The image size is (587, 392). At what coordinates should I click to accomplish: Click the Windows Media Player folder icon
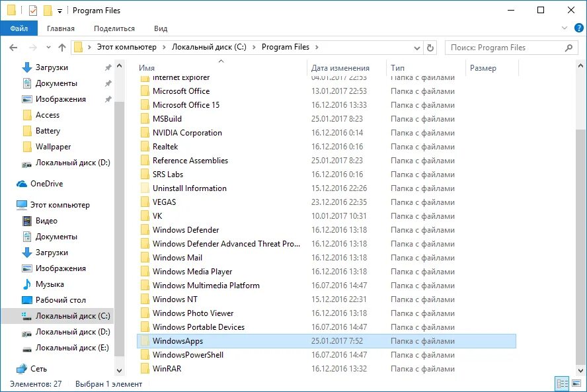(x=145, y=272)
